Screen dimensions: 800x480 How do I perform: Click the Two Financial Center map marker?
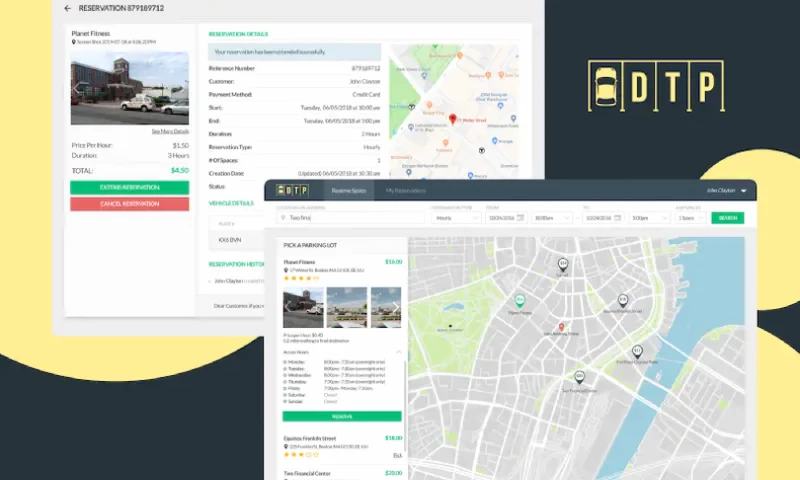pos(578,378)
